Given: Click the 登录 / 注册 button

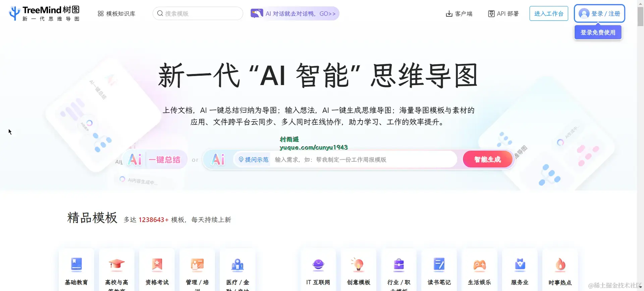Looking at the screenshot, I should pyautogui.click(x=599, y=13).
